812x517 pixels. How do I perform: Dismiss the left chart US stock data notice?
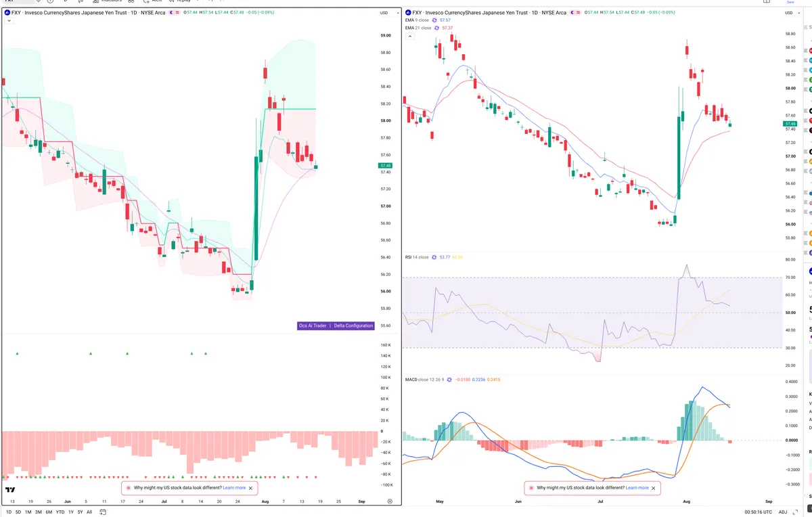tap(250, 487)
